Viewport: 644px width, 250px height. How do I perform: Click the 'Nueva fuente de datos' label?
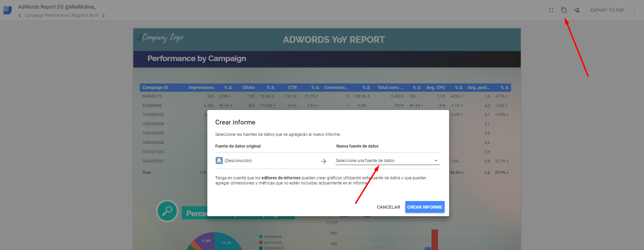pyautogui.click(x=357, y=146)
